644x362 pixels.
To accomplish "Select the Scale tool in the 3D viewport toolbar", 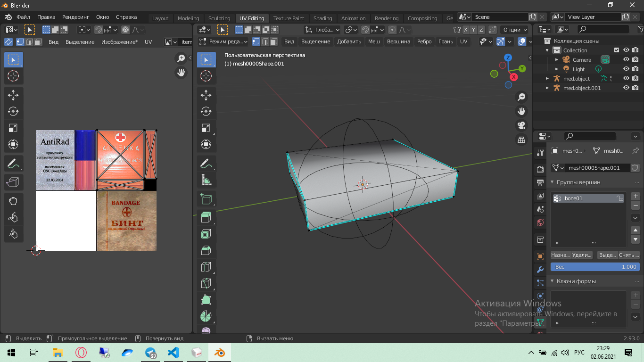I will click(206, 128).
